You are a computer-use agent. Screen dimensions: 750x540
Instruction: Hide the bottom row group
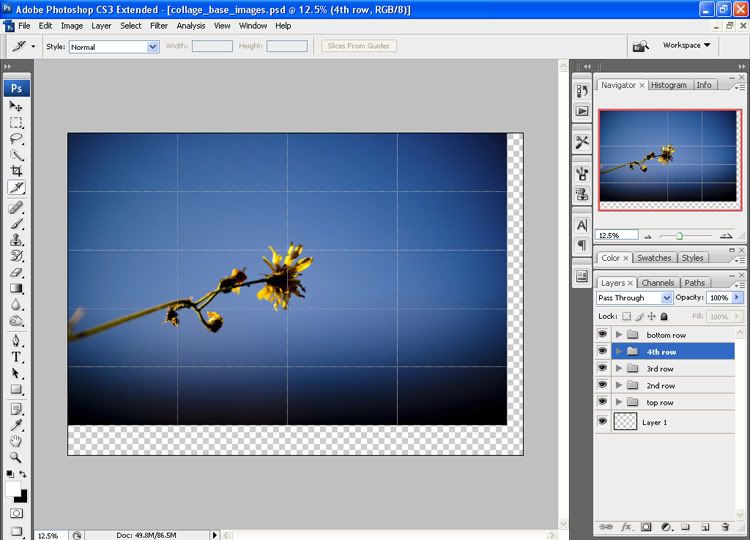click(x=602, y=334)
